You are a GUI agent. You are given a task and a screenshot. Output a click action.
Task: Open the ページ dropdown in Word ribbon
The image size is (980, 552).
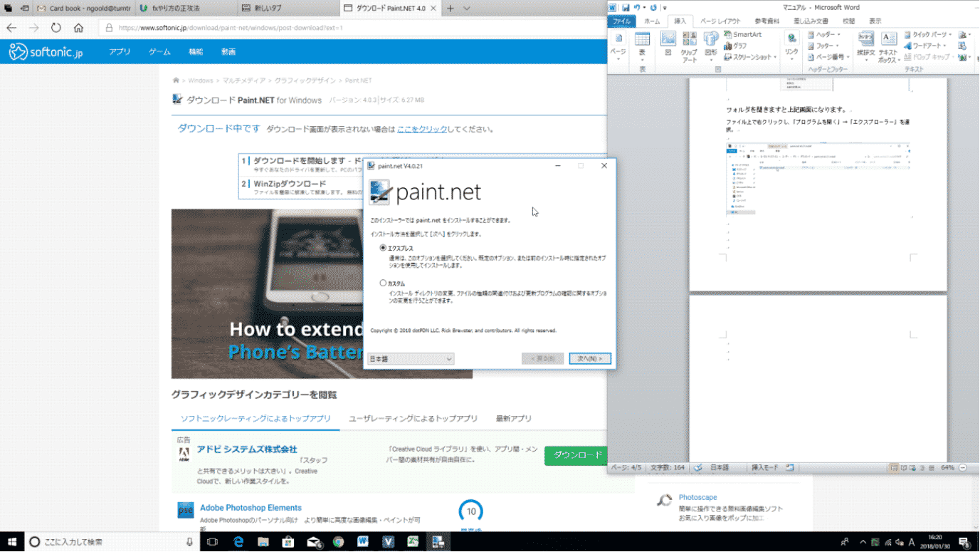pyautogui.click(x=618, y=47)
